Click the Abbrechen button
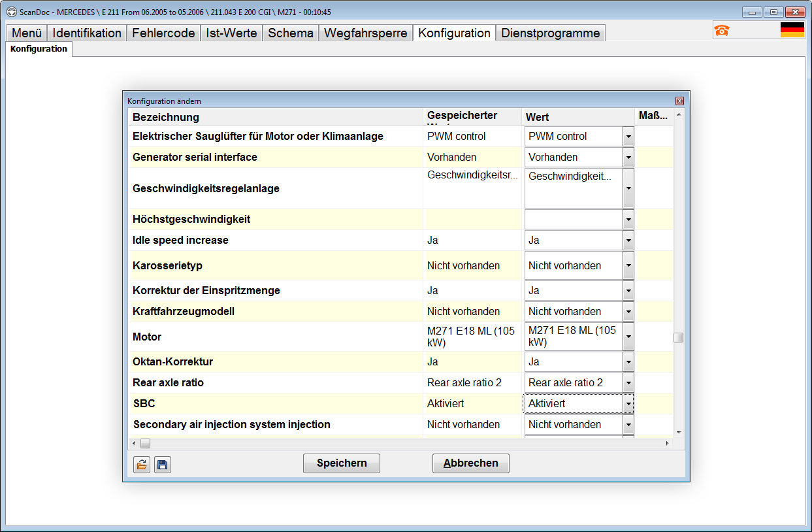The height and width of the screenshot is (532, 812). (470, 463)
